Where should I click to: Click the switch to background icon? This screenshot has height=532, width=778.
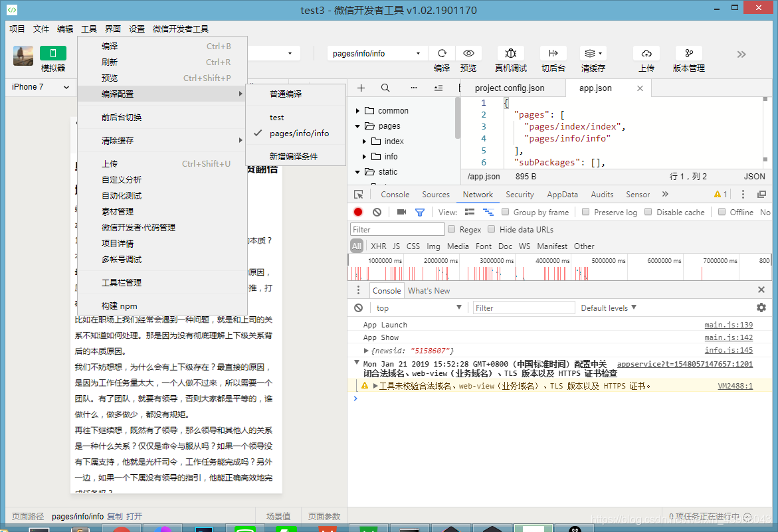(553, 53)
